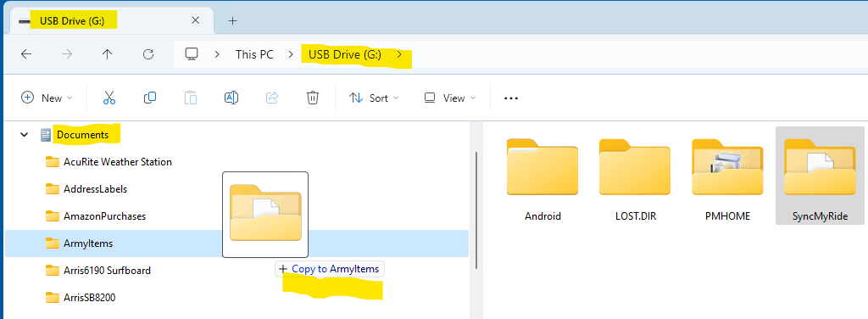The height and width of the screenshot is (319, 868).
Task: Expand chevron after USB Drive (G:) in address bar
Action: click(x=400, y=54)
